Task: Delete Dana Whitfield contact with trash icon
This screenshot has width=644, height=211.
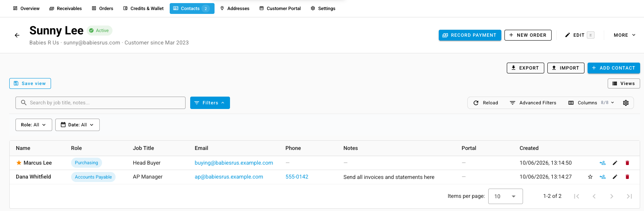Action: point(627,177)
